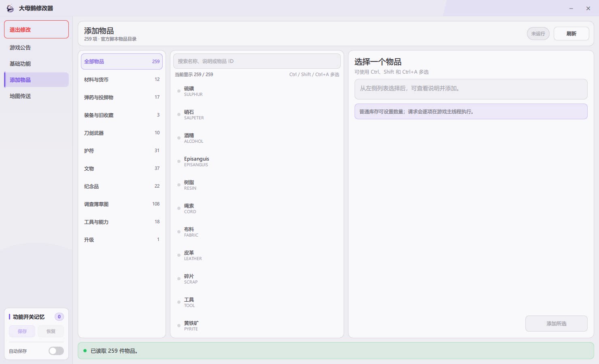Select the 绳索 CORD item

pos(257,208)
